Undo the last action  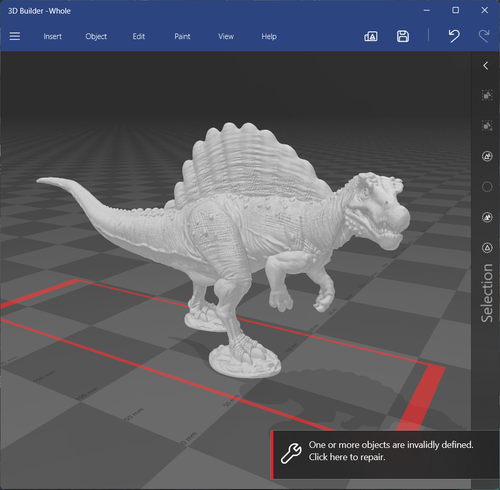[x=454, y=36]
